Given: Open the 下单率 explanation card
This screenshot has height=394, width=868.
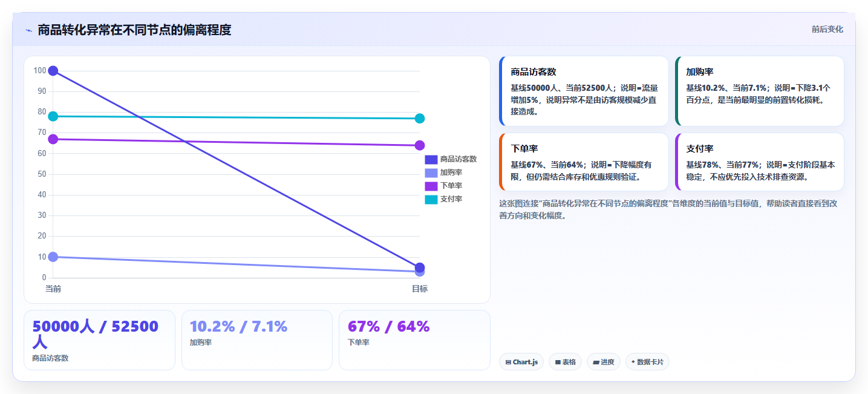Looking at the screenshot, I should pos(584,162).
